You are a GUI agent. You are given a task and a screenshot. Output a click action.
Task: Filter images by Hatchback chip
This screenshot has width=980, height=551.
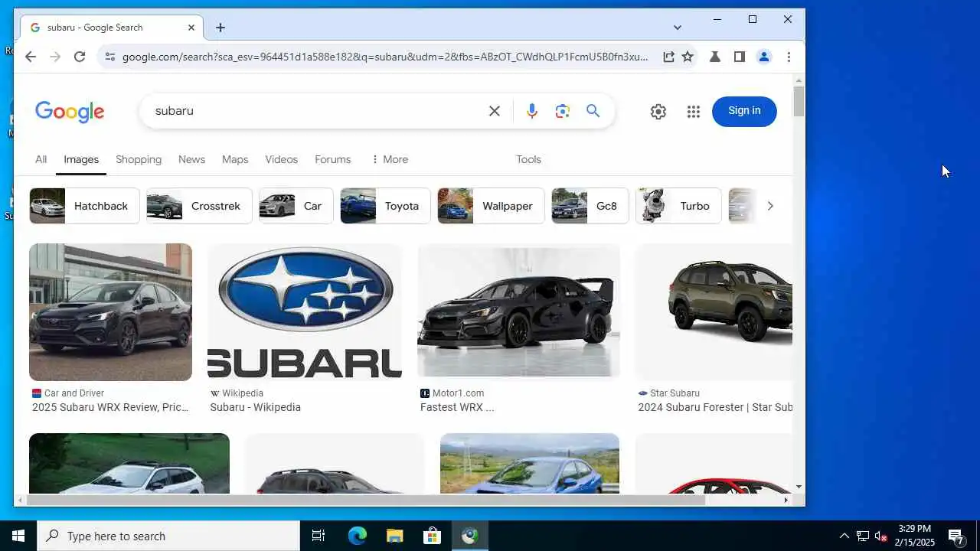point(84,206)
